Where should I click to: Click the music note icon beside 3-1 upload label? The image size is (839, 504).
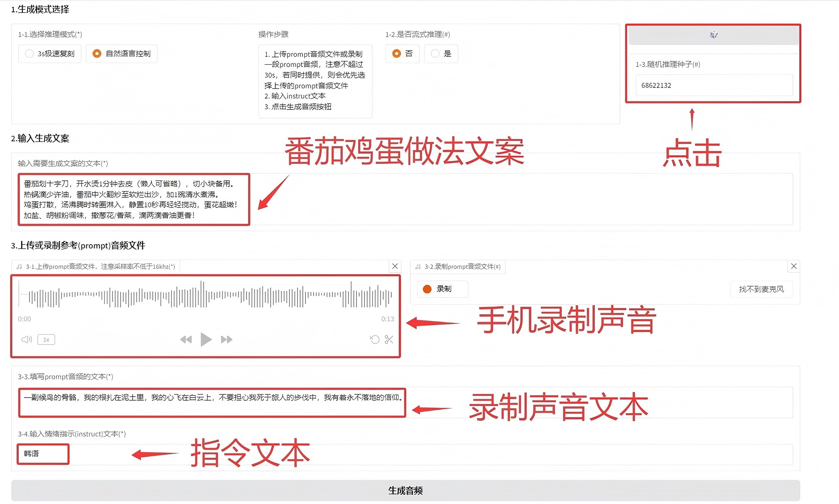tap(20, 267)
